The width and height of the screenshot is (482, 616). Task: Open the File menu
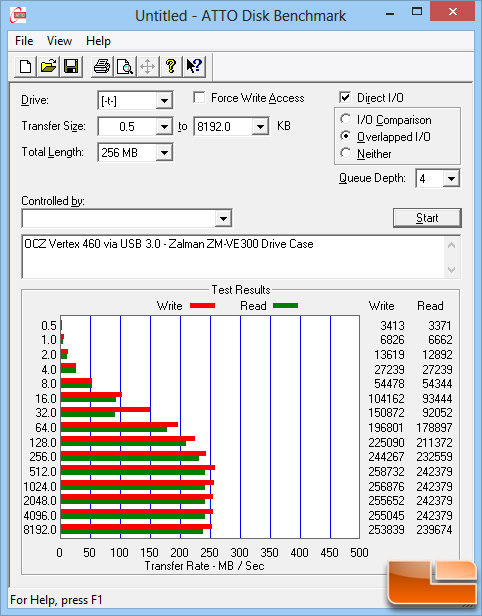tap(24, 41)
